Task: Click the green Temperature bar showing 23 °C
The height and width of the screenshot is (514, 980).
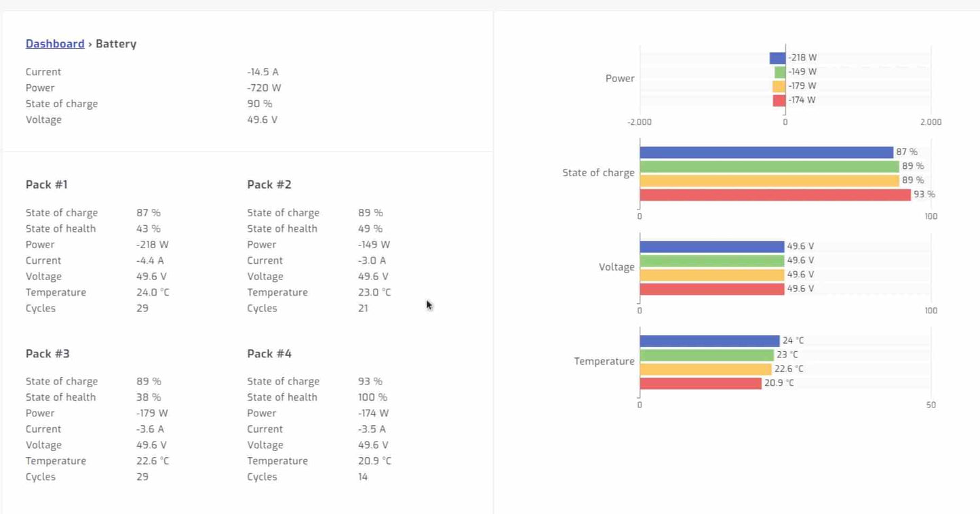Action: (707, 355)
